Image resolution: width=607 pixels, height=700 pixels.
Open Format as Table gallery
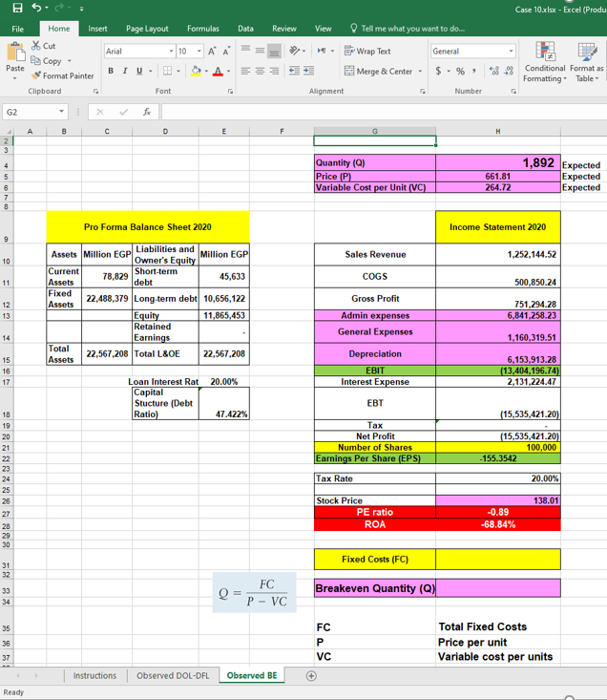tap(587, 62)
